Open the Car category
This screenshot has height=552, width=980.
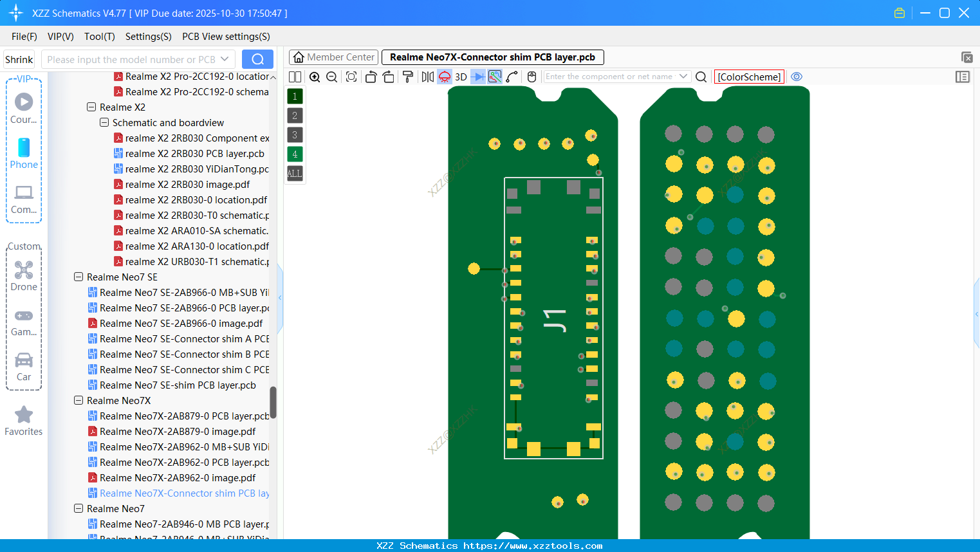pos(24,366)
